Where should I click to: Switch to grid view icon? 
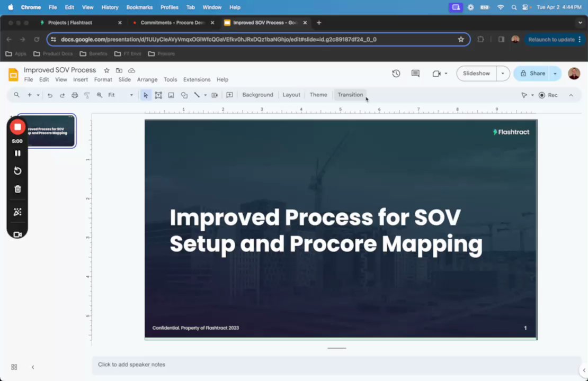[x=14, y=367]
